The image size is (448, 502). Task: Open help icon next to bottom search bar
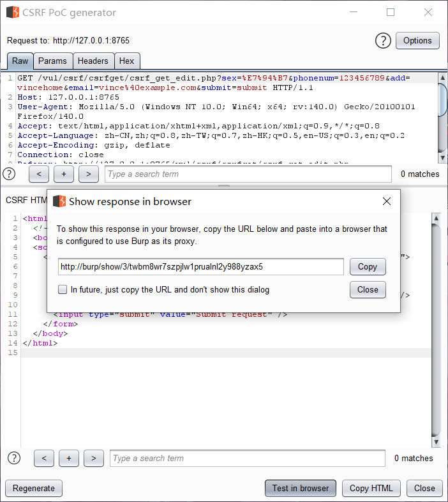pos(14,458)
